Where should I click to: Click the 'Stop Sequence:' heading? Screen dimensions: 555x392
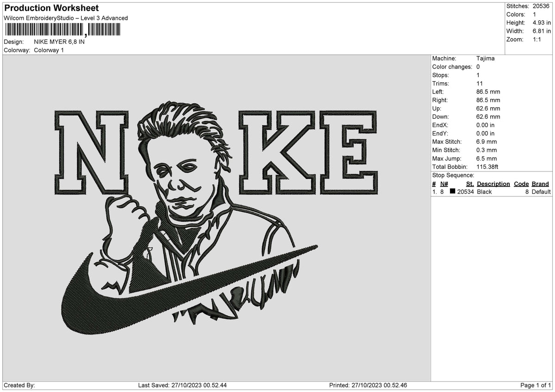pos(453,175)
